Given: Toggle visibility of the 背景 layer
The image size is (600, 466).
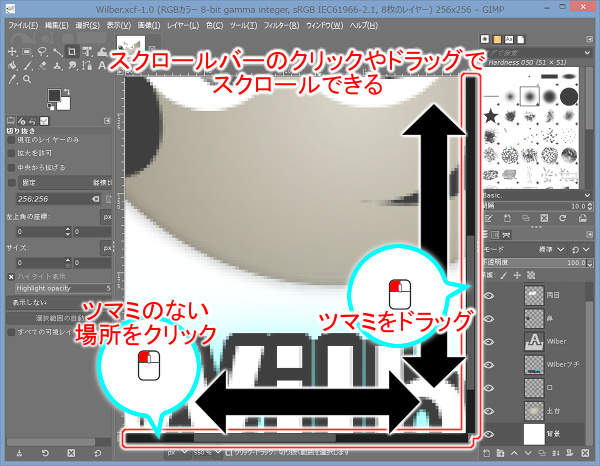Looking at the screenshot, I should [x=490, y=434].
